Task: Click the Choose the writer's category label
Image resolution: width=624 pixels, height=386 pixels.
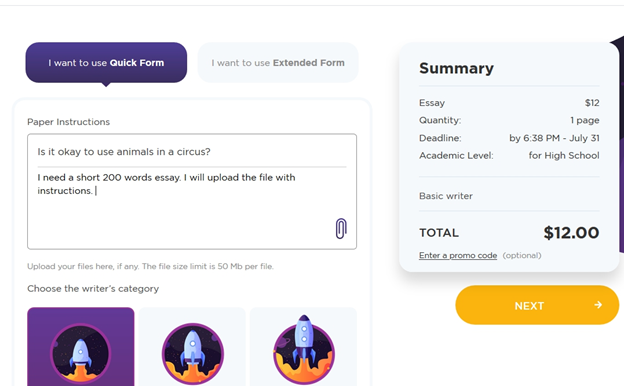Action: [x=93, y=289]
